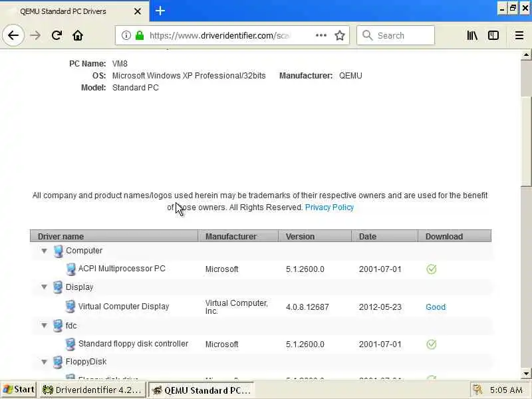Click the Download column header

tap(455, 236)
